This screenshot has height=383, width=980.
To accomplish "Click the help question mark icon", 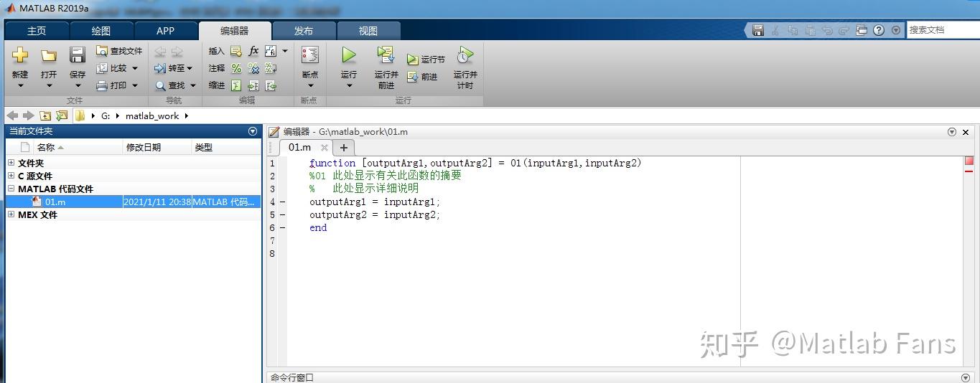I will tap(879, 30).
